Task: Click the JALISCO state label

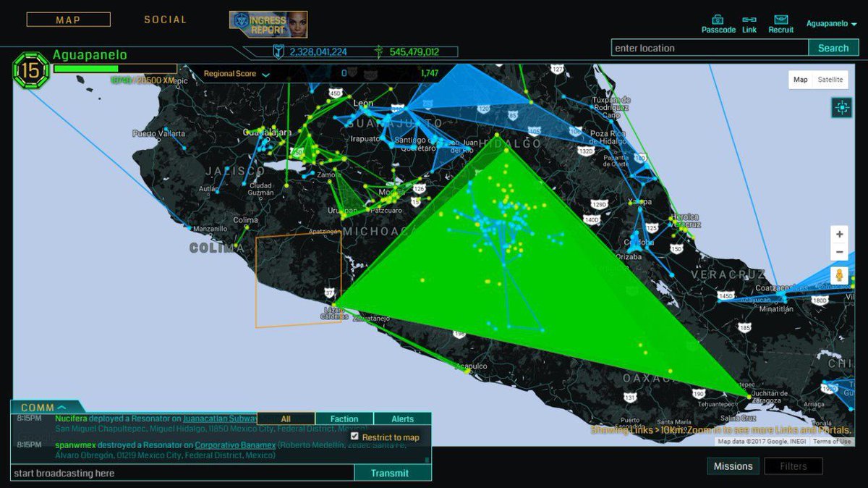Action: coord(236,171)
